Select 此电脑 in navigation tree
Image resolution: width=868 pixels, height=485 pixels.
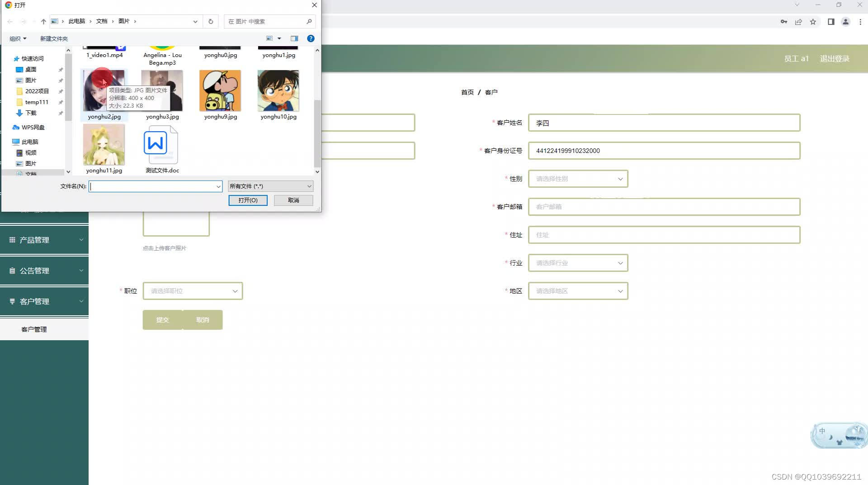[x=30, y=142]
